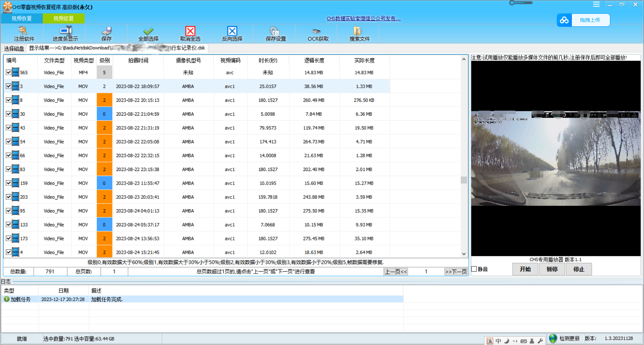
Task: Click the slider at the top of title bar
Action: pyautogui.click(x=521, y=3)
